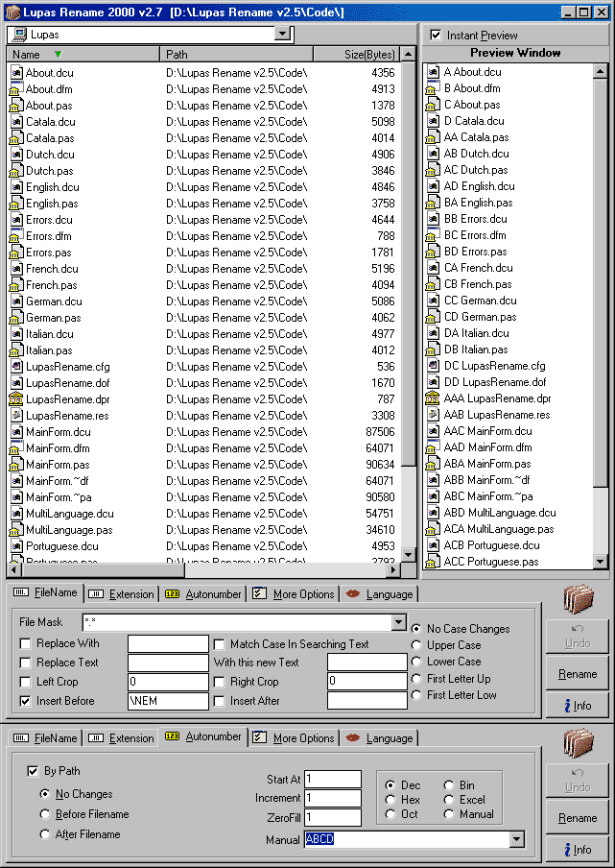The width and height of the screenshot is (615, 868).
Task: Open the Extension tab above the File Mask field
Action: click(x=122, y=594)
